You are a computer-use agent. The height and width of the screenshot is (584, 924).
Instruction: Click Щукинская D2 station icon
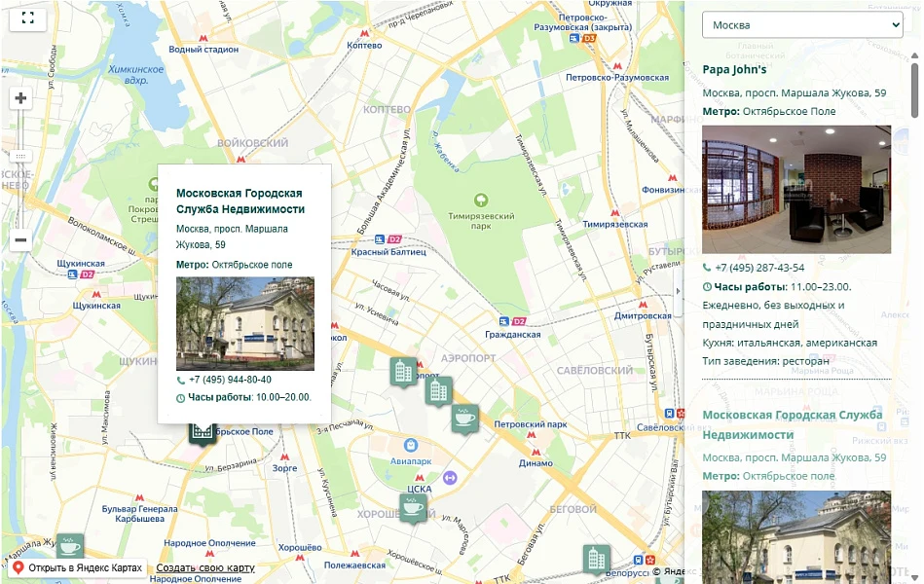coord(81,274)
